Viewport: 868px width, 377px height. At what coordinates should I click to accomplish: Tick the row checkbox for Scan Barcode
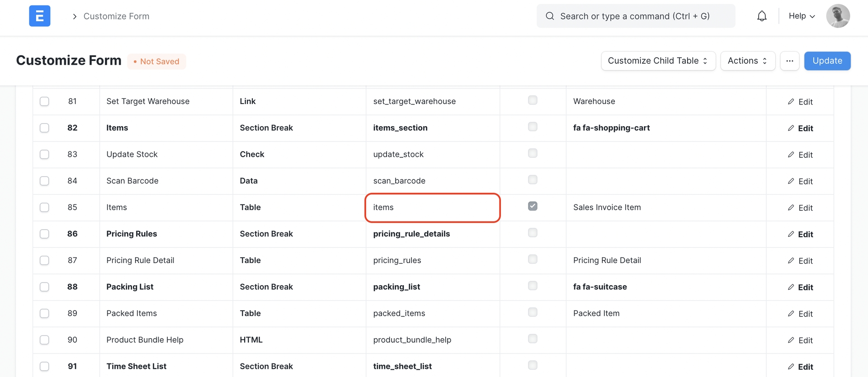[44, 181]
